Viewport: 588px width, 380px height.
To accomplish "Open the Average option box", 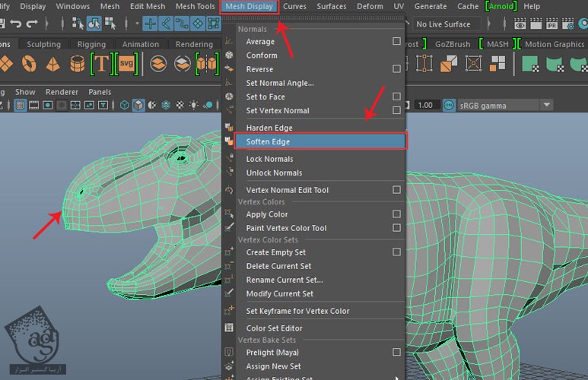I will click(396, 42).
